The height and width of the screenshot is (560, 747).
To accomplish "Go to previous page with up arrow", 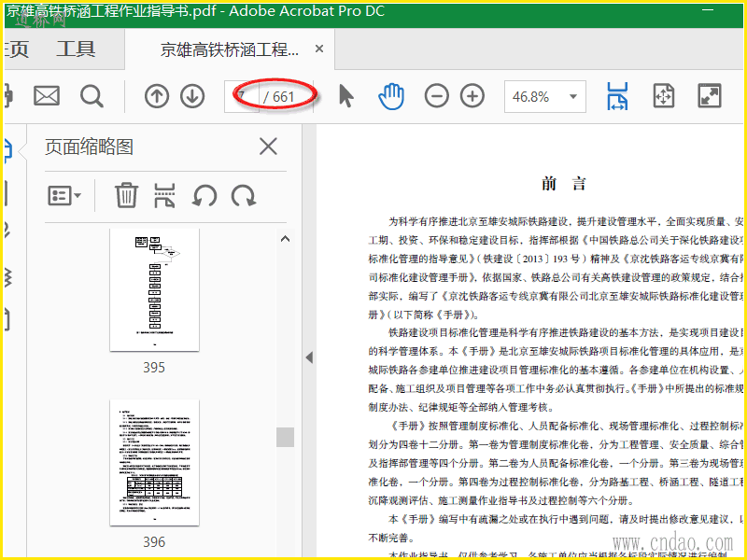I will [x=157, y=97].
